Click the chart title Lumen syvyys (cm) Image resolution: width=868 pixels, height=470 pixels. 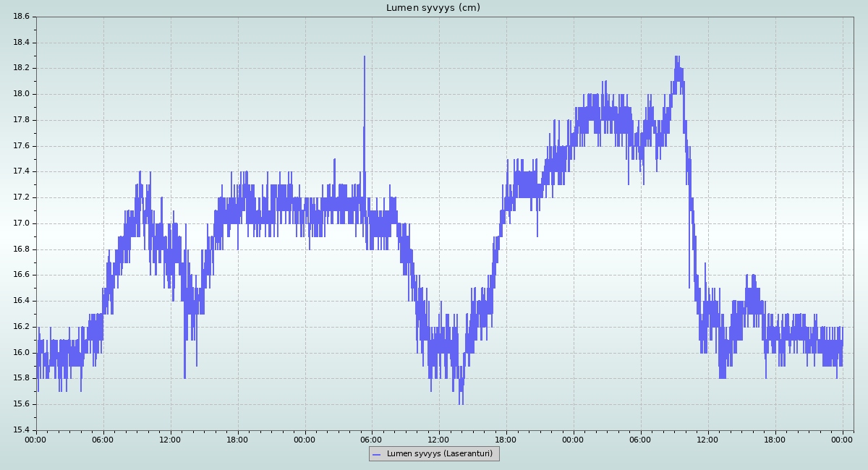[433, 8]
